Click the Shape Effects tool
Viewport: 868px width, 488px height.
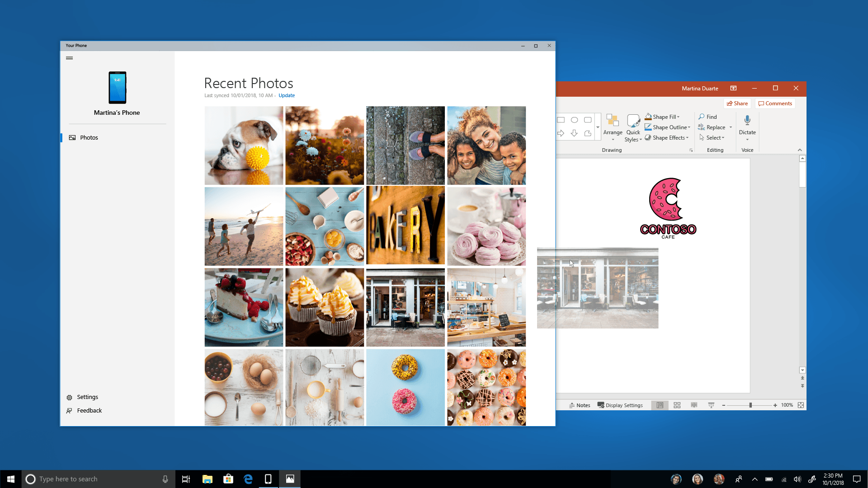[666, 138]
